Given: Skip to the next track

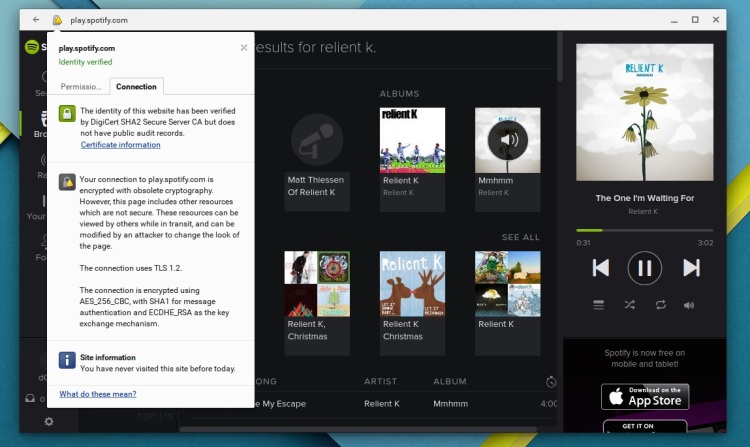Looking at the screenshot, I should (691, 268).
